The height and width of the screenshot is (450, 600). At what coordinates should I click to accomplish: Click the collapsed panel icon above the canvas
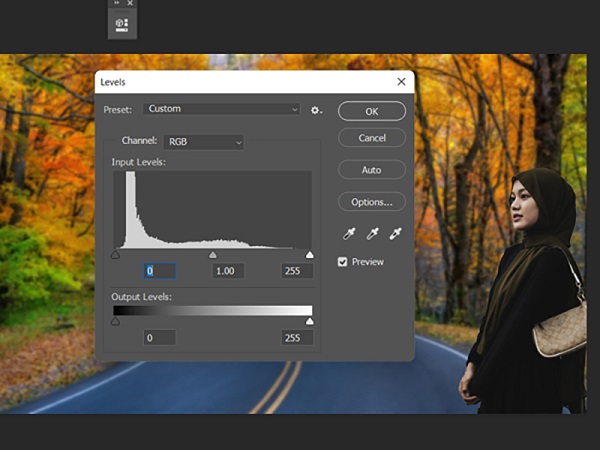[122, 25]
